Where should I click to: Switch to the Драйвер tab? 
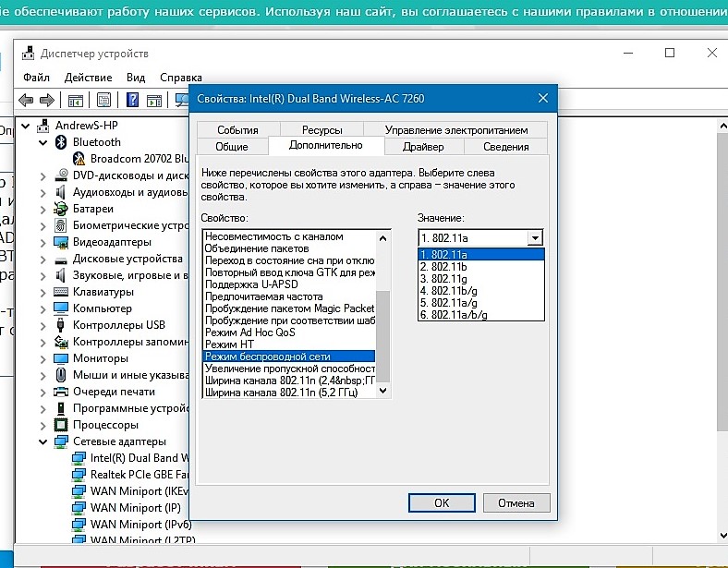tap(423, 147)
